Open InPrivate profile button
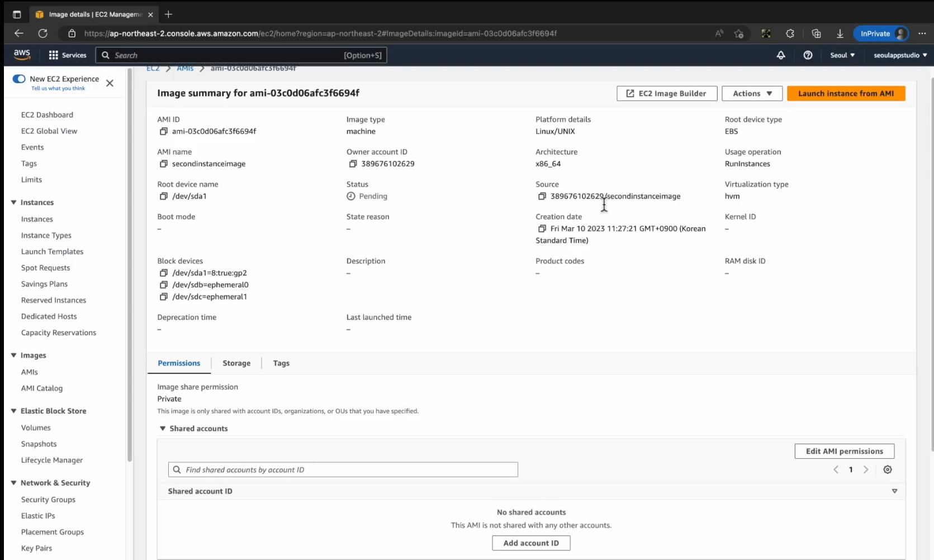 tap(881, 34)
